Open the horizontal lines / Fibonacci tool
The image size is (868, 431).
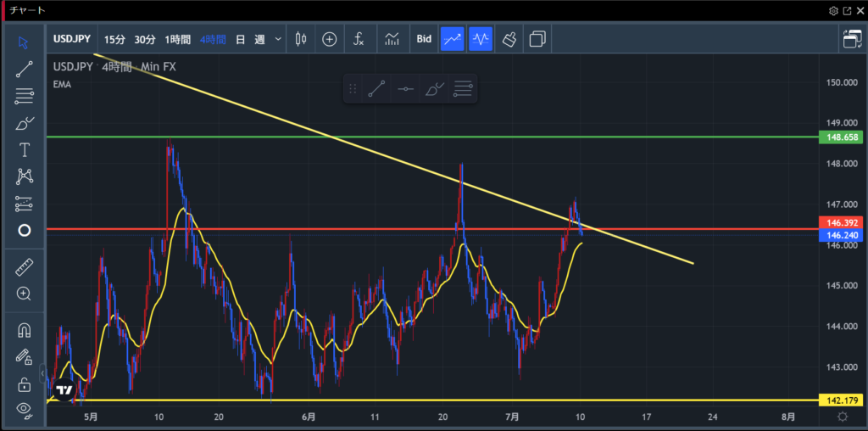tap(24, 97)
